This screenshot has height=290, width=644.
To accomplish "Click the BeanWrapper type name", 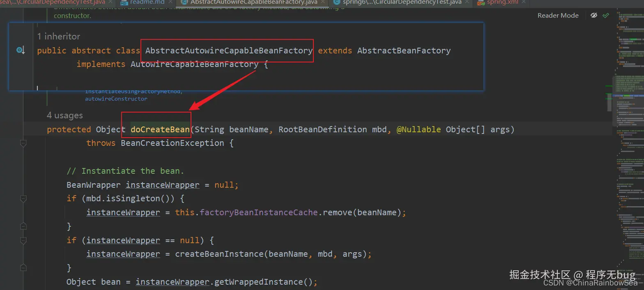I will 94,185.
